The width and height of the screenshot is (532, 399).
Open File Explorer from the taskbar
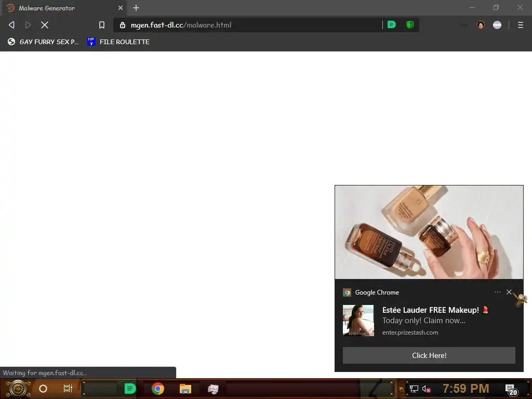tap(185, 389)
